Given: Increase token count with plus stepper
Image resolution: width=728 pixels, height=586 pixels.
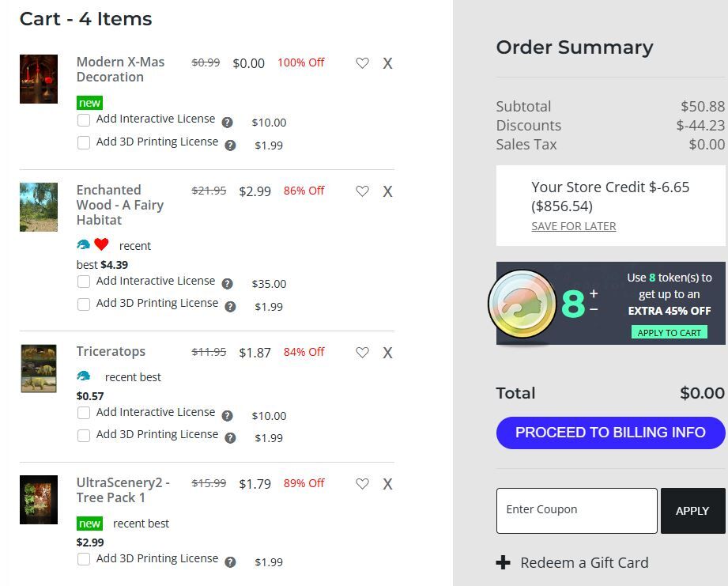Looking at the screenshot, I should click(x=594, y=293).
